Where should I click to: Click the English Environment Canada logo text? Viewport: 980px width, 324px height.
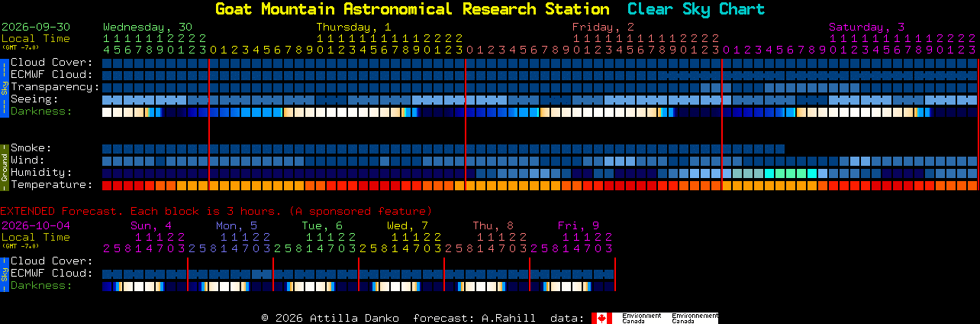641,318
